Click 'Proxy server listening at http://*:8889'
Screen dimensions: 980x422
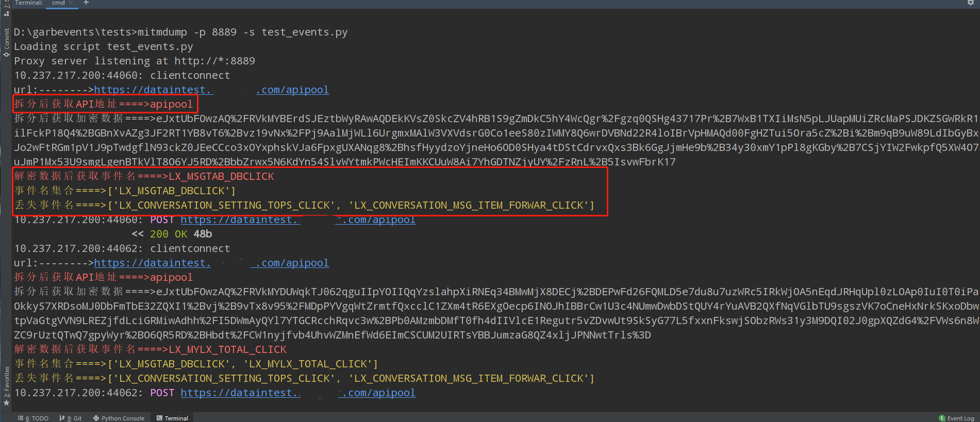coord(135,61)
